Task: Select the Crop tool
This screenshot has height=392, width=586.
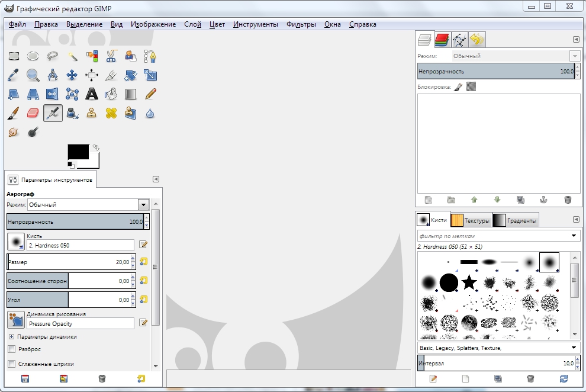Action: tap(111, 75)
